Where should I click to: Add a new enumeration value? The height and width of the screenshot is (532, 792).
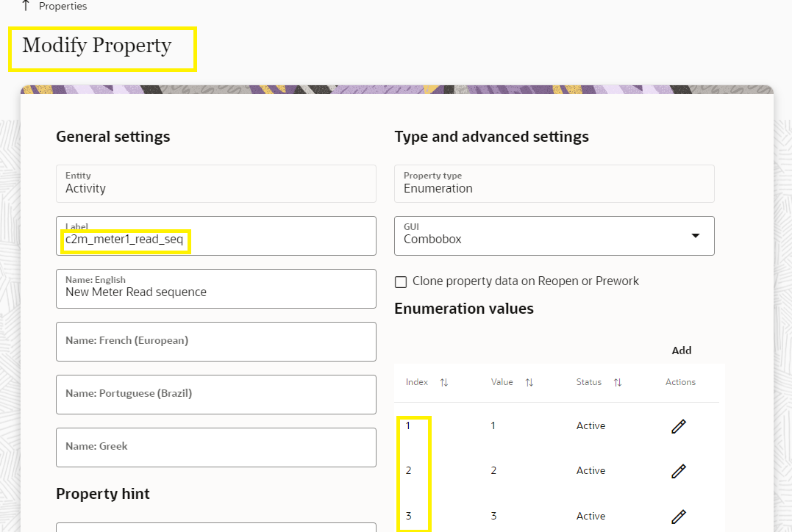point(682,351)
